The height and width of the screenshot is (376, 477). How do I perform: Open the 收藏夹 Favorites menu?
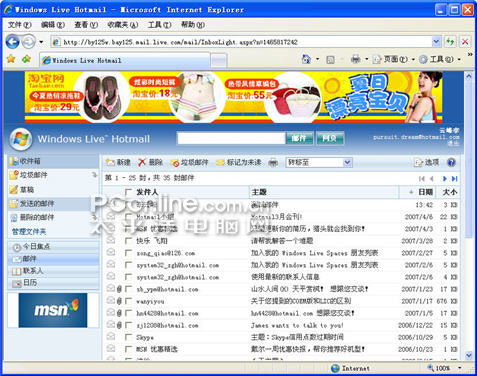pyautogui.click(x=123, y=25)
